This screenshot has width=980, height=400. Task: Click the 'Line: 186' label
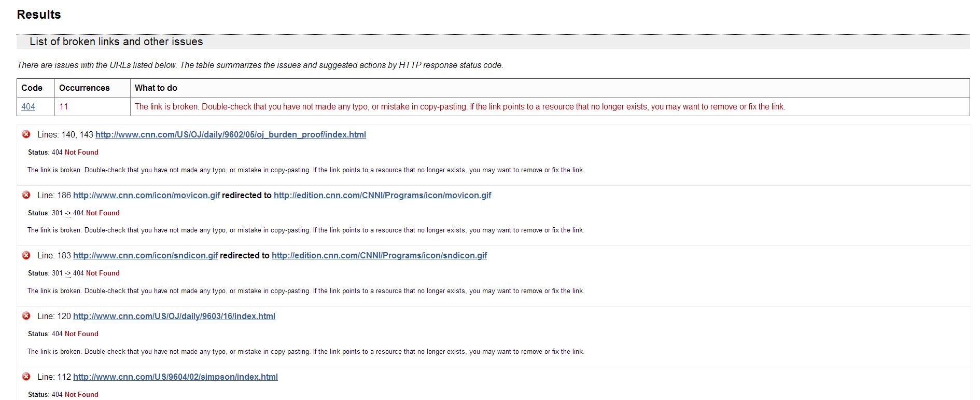click(54, 195)
